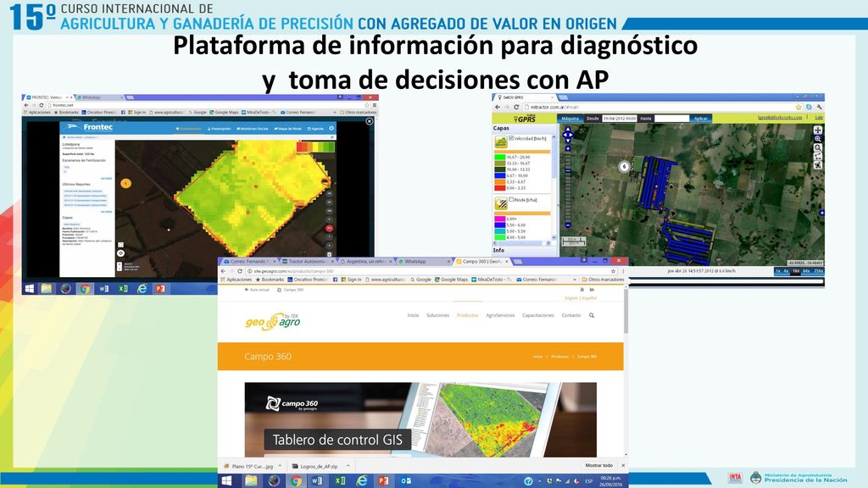Open the Otros marcadores folder in the GeoAgro window
This screenshot has height=488, width=868.
click(603, 280)
